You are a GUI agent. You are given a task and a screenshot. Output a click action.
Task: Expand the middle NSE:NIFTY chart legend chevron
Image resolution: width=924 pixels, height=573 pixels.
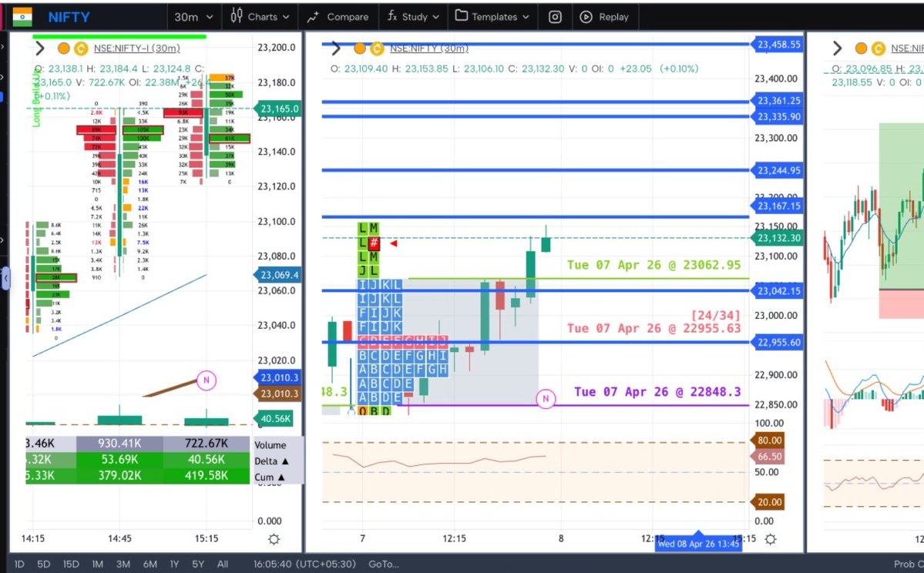pyautogui.click(x=336, y=49)
